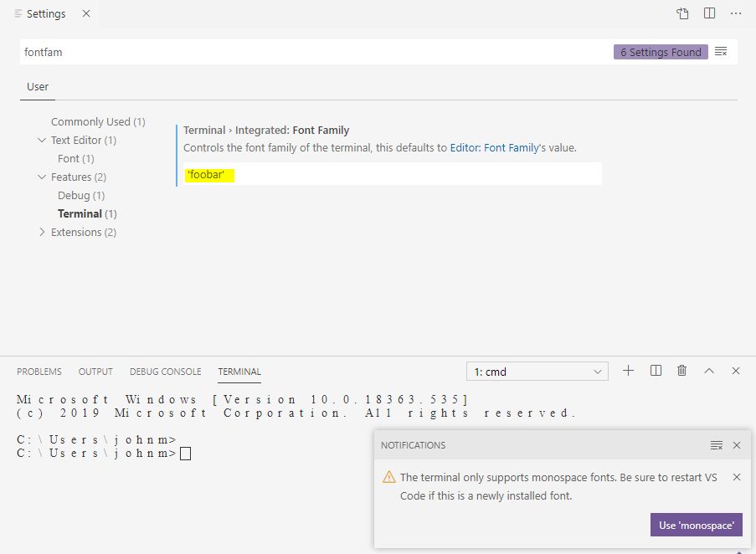Clear the settings search with the filter icon

721,51
